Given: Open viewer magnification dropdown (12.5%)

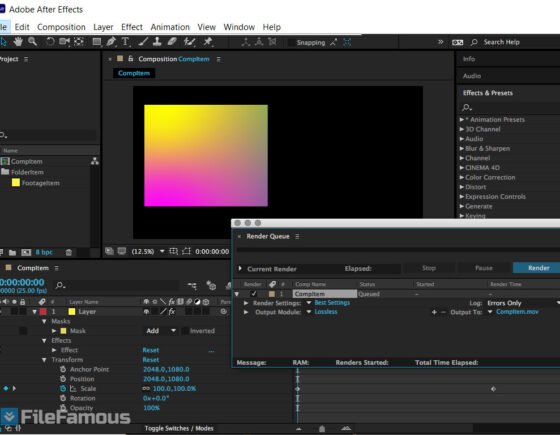Looking at the screenshot, I should (148, 251).
